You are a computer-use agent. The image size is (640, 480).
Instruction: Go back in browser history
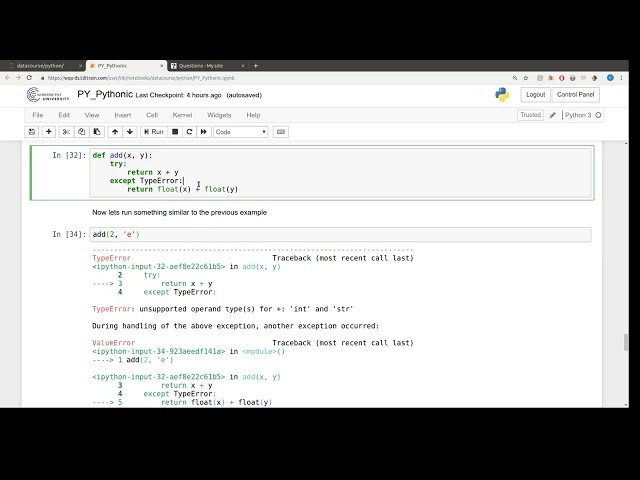(7, 78)
